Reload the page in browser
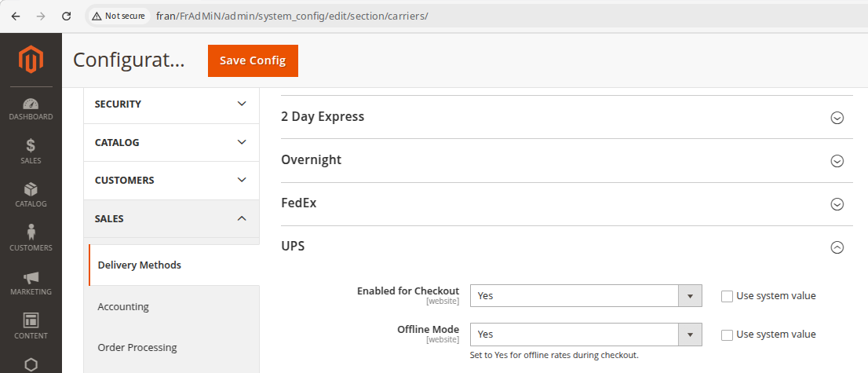The width and height of the screenshot is (868, 373). (66, 16)
